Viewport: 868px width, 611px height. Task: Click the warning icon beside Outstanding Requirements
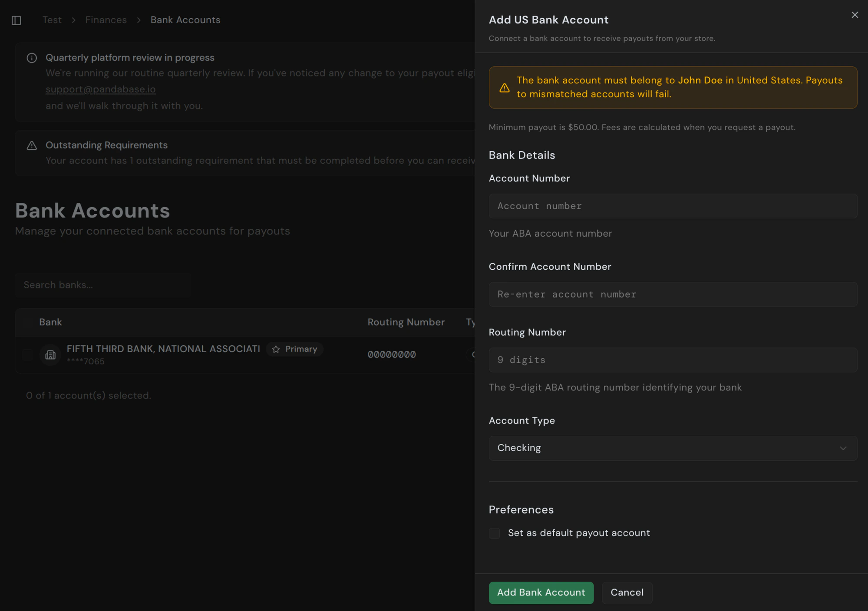pos(32,145)
